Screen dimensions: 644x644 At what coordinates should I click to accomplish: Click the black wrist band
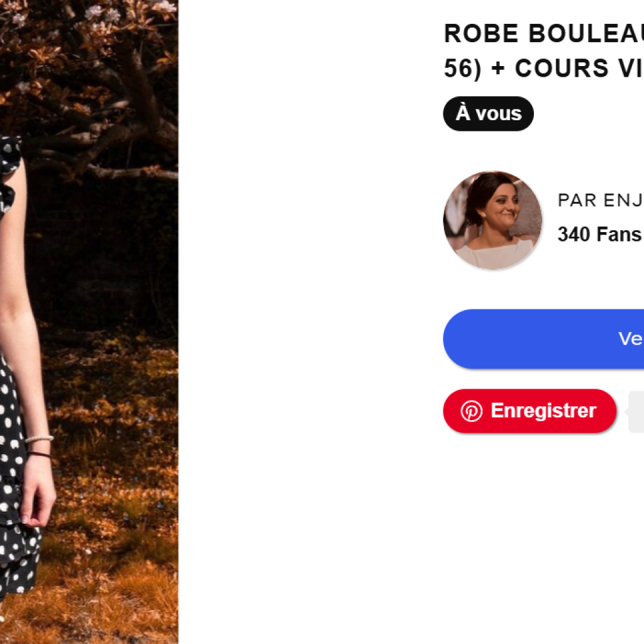(39, 454)
